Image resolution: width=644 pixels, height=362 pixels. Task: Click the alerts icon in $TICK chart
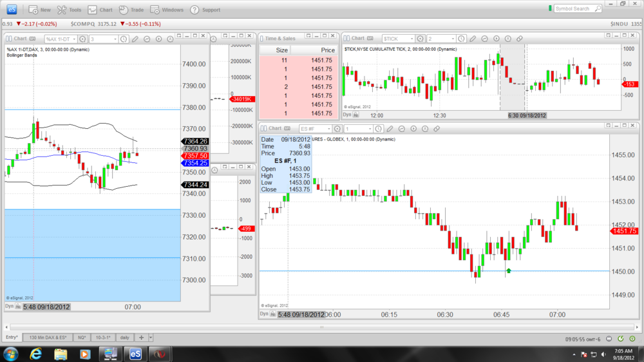point(507,39)
